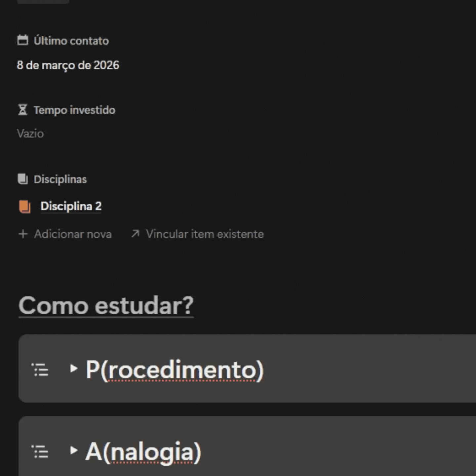Open the Disciplinas property label menu
The height and width of the screenshot is (476, 476).
pyautogui.click(x=60, y=179)
